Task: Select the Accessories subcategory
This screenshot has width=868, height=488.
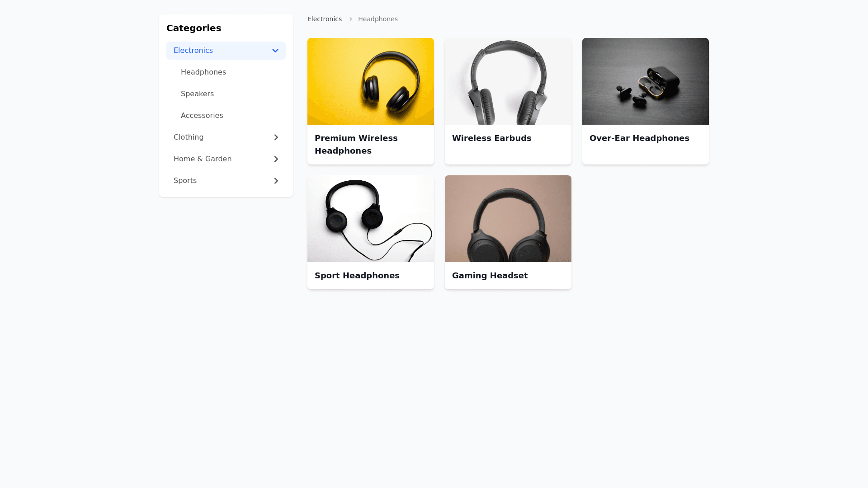Action: 202,115
